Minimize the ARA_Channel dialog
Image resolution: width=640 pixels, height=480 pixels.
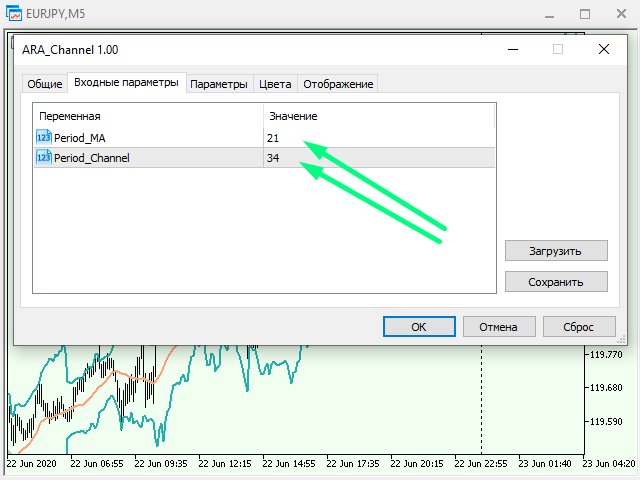[513, 49]
